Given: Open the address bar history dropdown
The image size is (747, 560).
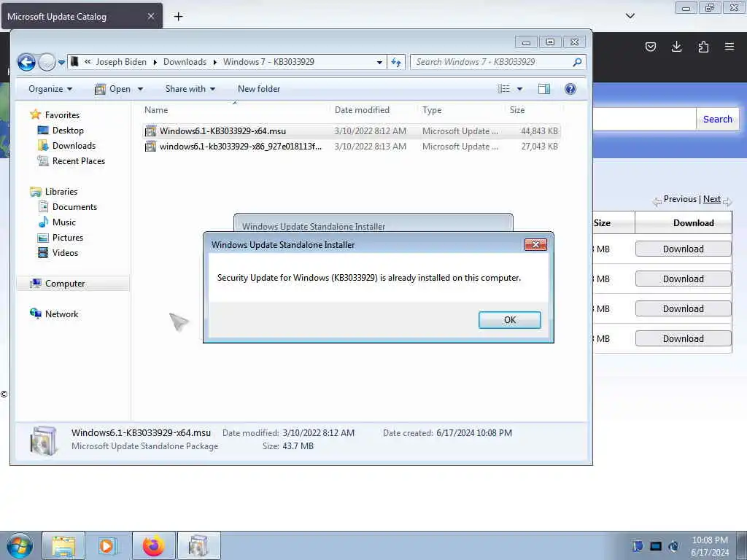Looking at the screenshot, I should click(379, 63).
